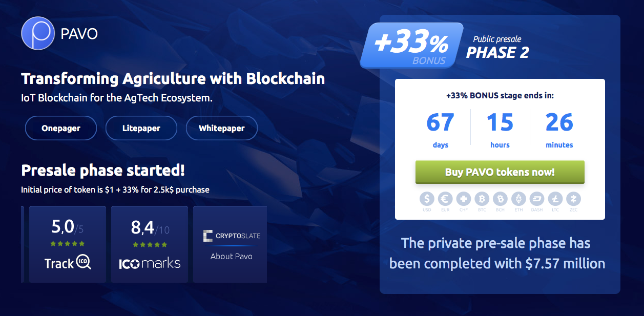Open the TrackICO 5,0 rating card
Screen dimensions: 644x316
point(68,244)
